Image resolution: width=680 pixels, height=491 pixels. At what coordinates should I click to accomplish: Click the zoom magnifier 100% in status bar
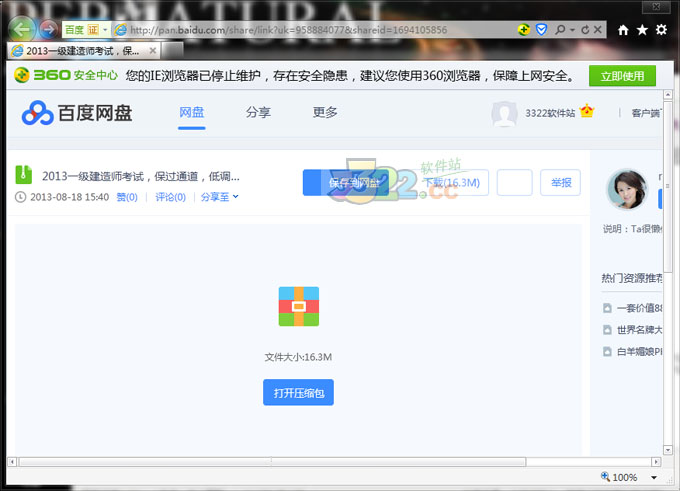click(619, 478)
